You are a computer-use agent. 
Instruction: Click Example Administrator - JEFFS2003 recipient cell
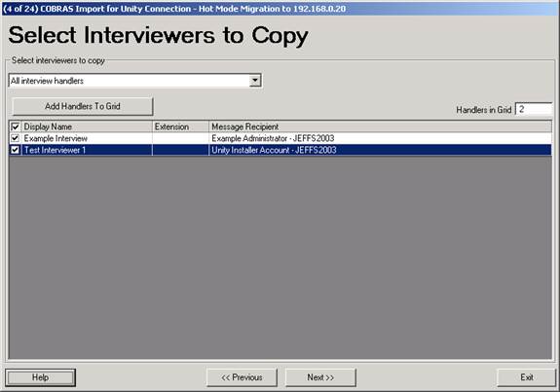point(273,138)
